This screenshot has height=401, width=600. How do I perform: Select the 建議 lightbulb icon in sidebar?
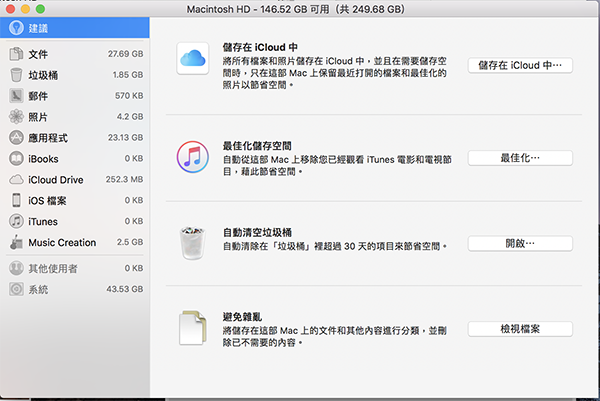coord(16,28)
